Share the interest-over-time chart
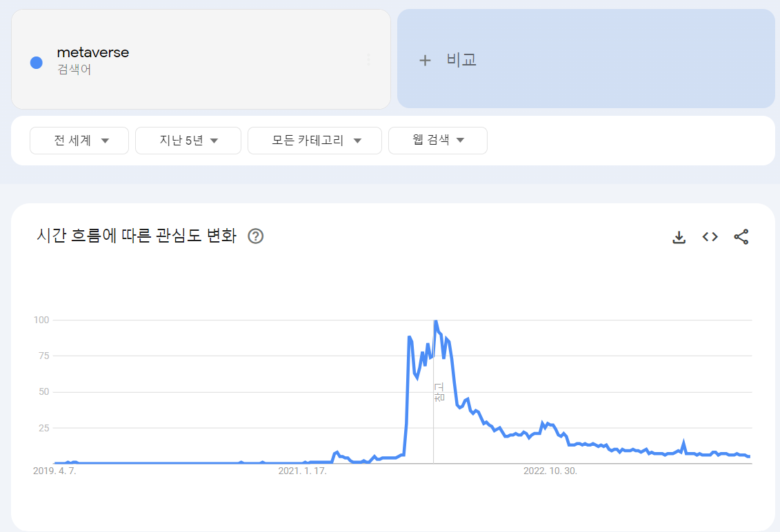The width and height of the screenshot is (780, 532). [741, 236]
